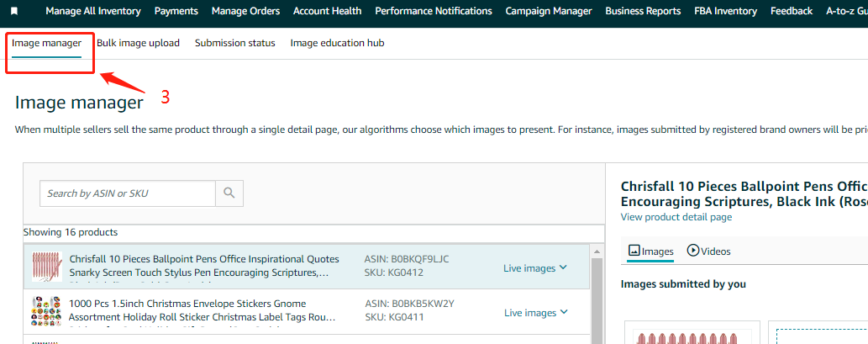Click the 1000 Pcs Christmas Envelope Stickers title
This screenshot has width=868, height=344.
pyautogui.click(x=202, y=310)
